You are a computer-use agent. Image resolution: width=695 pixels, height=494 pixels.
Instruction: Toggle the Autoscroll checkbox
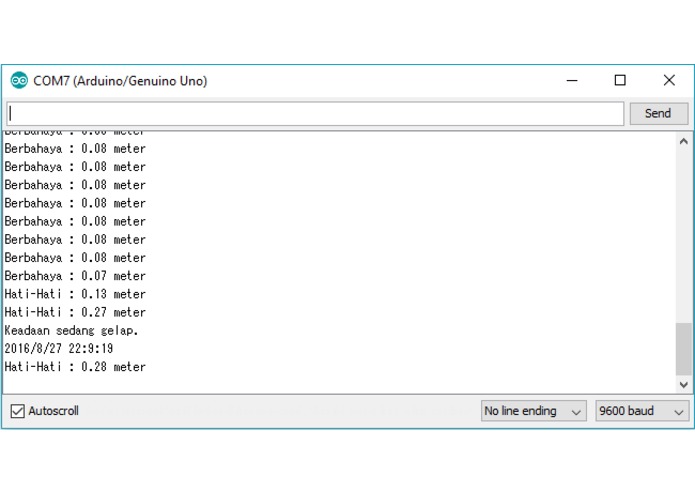click(x=18, y=411)
